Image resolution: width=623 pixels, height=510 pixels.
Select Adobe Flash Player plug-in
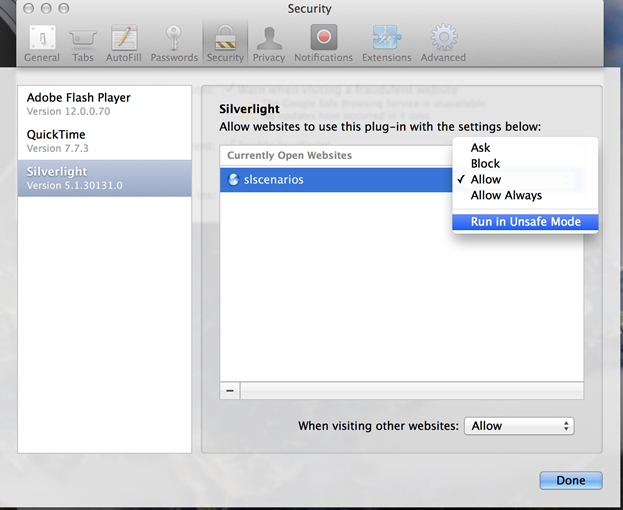click(104, 104)
